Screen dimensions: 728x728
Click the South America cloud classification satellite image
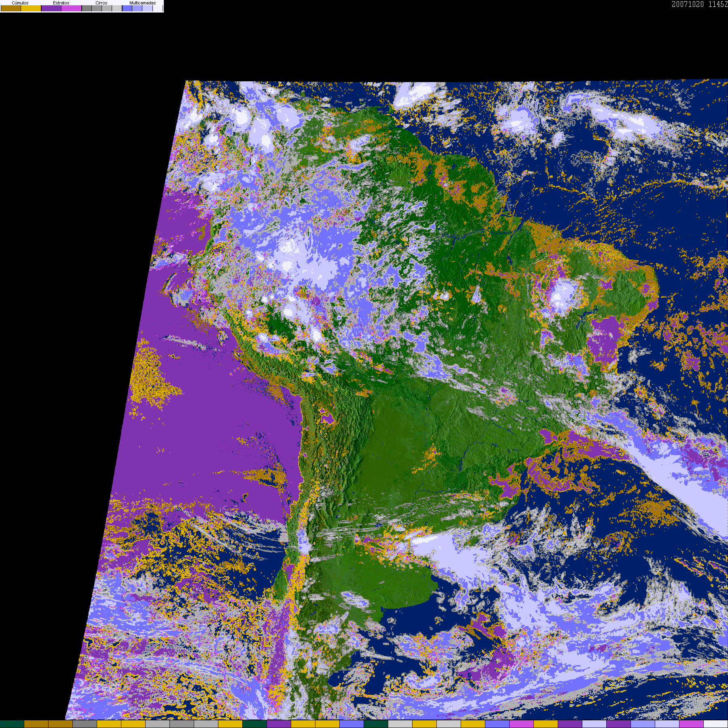tap(396, 400)
